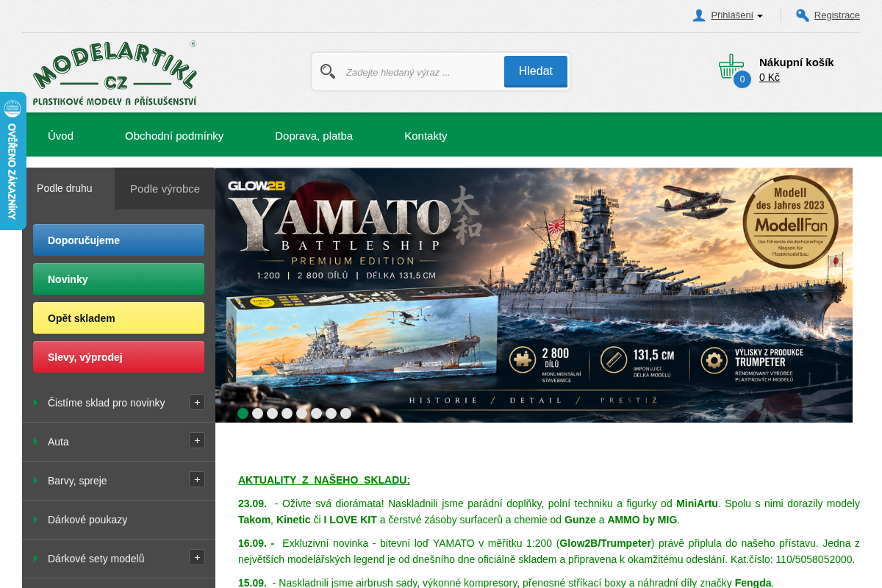
Task: Open the Ověřeno zákazníky side badge
Action: pyautogui.click(x=12, y=161)
